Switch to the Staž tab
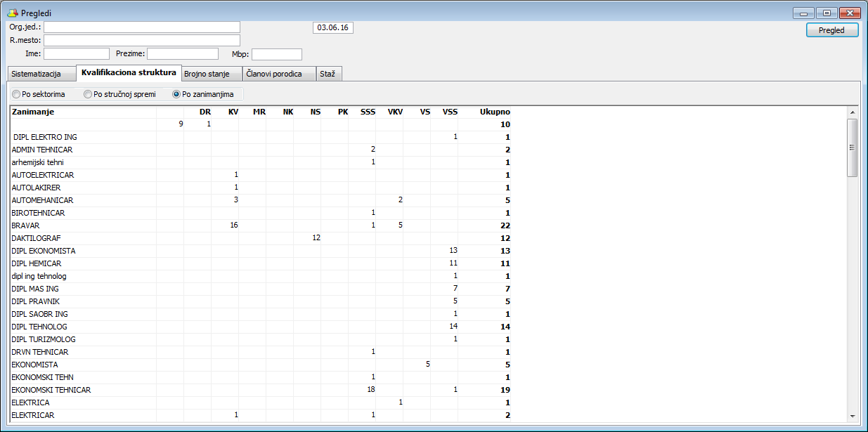Image resolution: width=868 pixels, height=432 pixels. point(328,74)
